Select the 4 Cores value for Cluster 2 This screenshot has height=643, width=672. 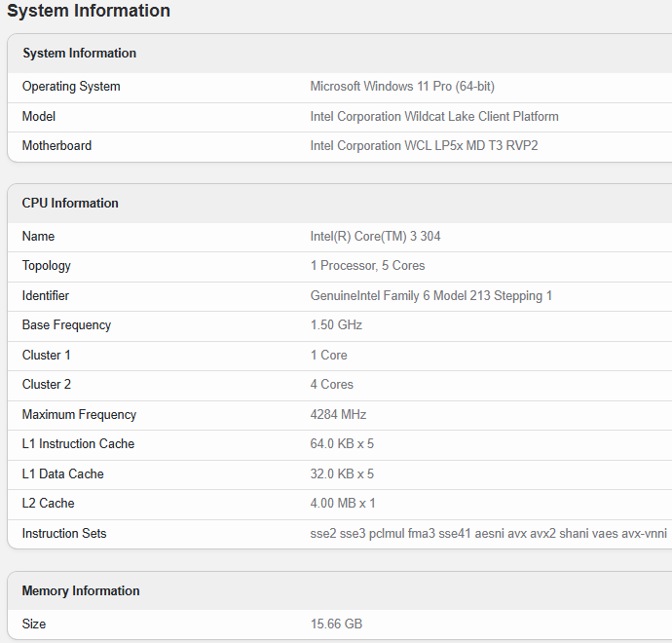[x=332, y=385]
